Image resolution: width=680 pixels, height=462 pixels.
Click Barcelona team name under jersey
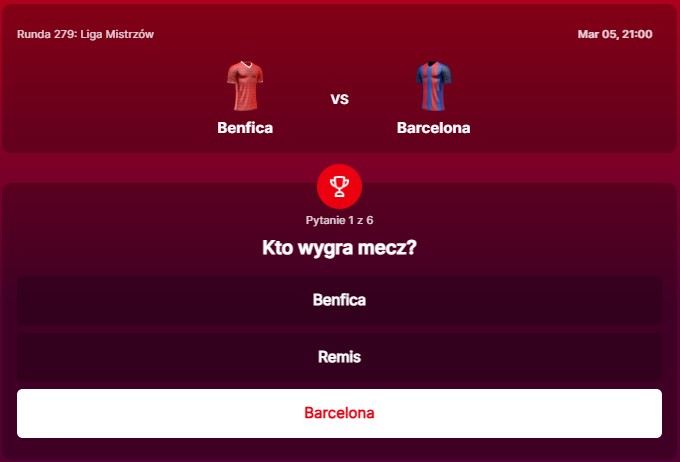[x=433, y=128]
